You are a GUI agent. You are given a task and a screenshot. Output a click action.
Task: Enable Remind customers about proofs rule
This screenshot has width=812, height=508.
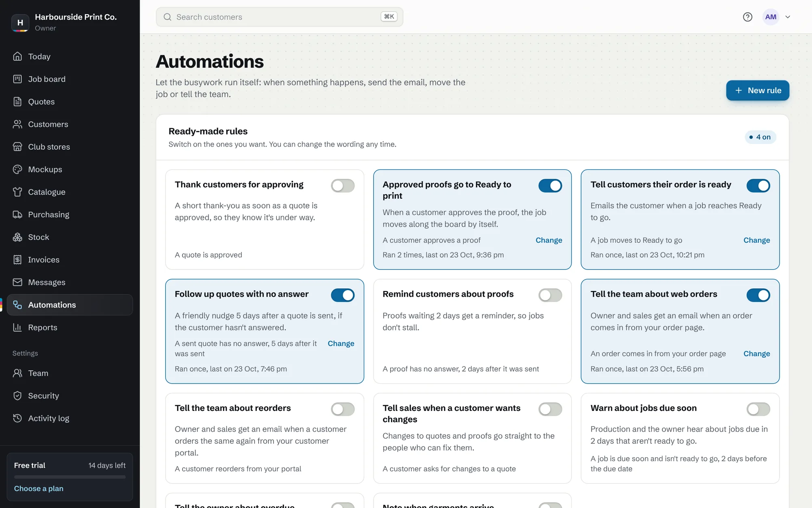coord(550,295)
